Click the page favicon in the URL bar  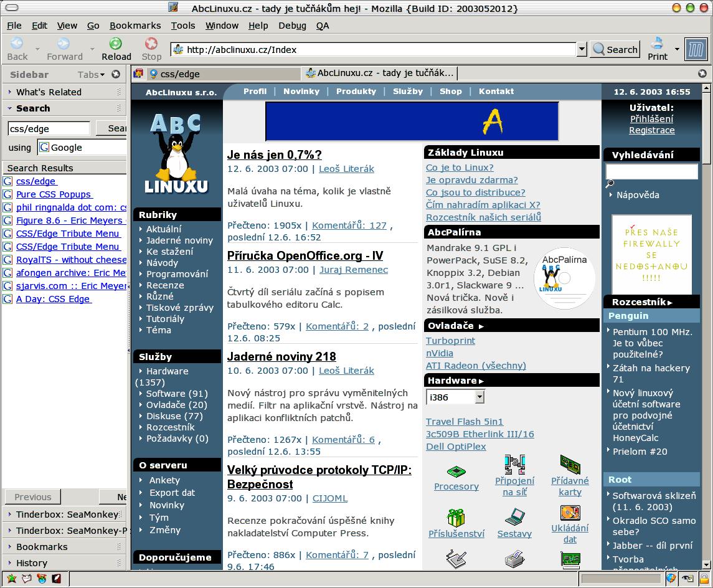pyautogui.click(x=178, y=49)
